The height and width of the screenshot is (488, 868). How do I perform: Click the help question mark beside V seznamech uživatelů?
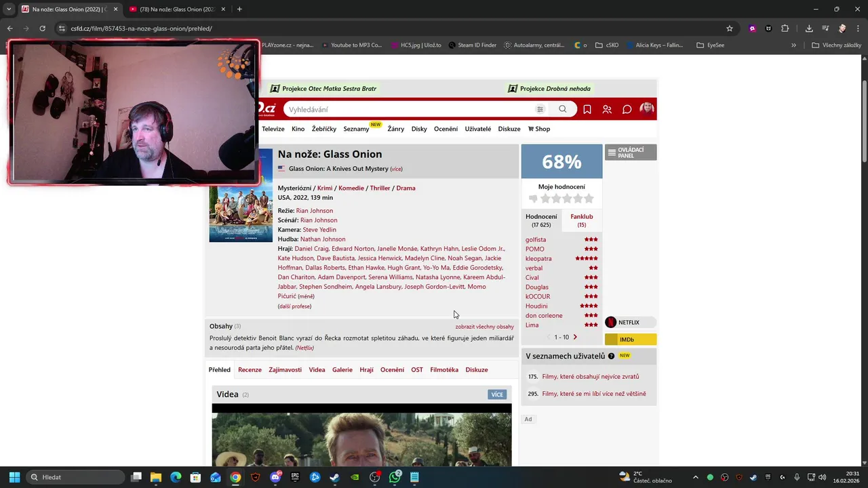click(611, 356)
